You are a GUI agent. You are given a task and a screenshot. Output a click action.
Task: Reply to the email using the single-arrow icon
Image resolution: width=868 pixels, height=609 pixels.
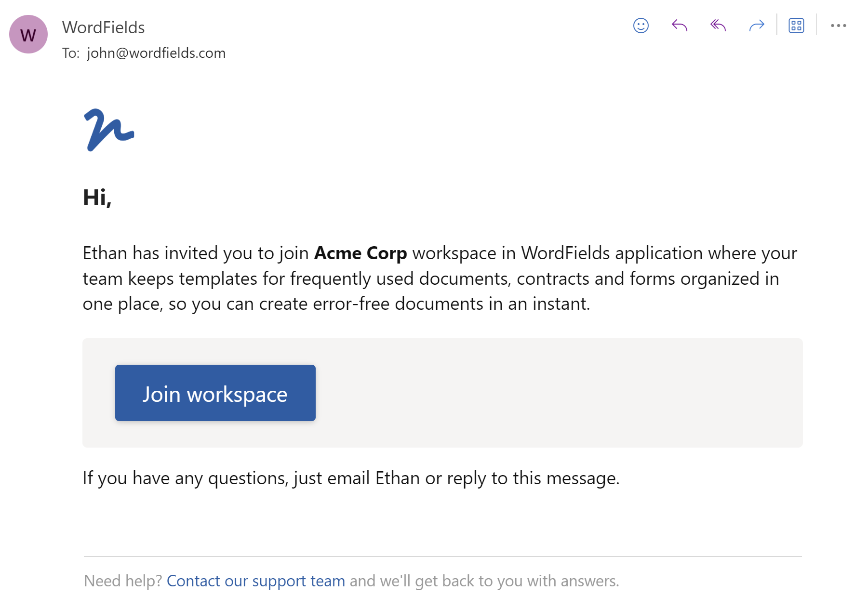coord(679,26)
